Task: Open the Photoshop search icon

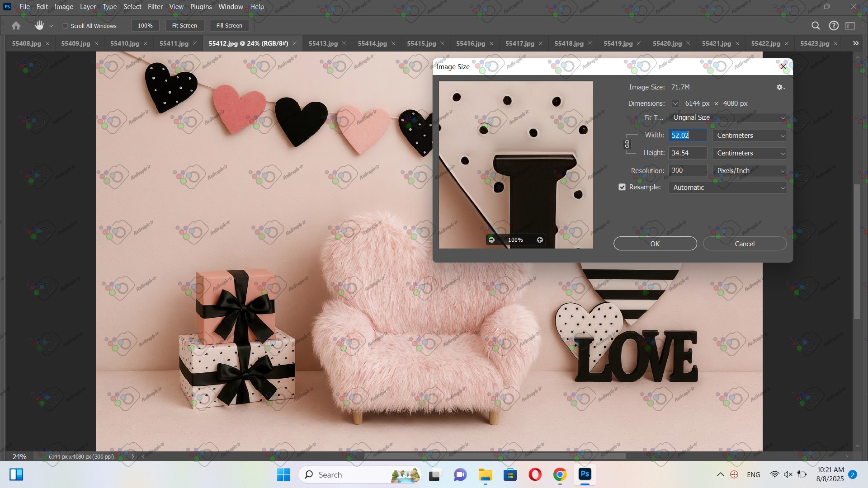Action: coord(816,26)
